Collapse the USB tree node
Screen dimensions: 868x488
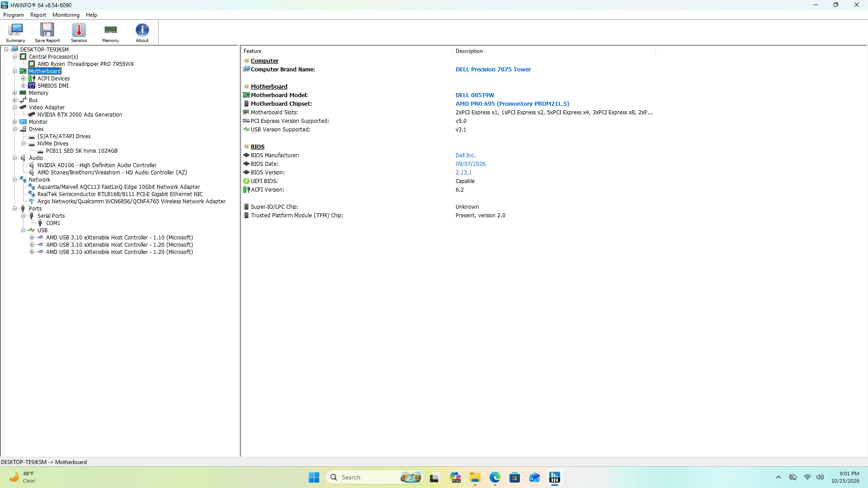[23, 230]
